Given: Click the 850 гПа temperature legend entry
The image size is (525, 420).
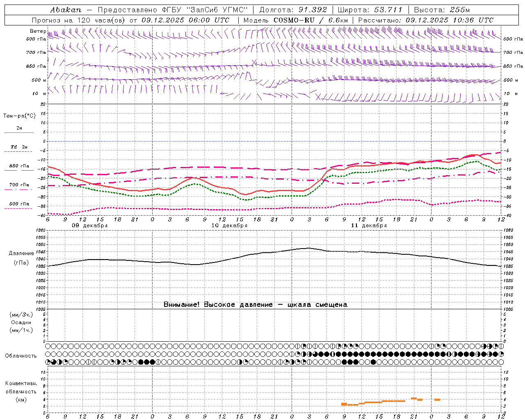Looking at the screenshot, I should point(19,166).
